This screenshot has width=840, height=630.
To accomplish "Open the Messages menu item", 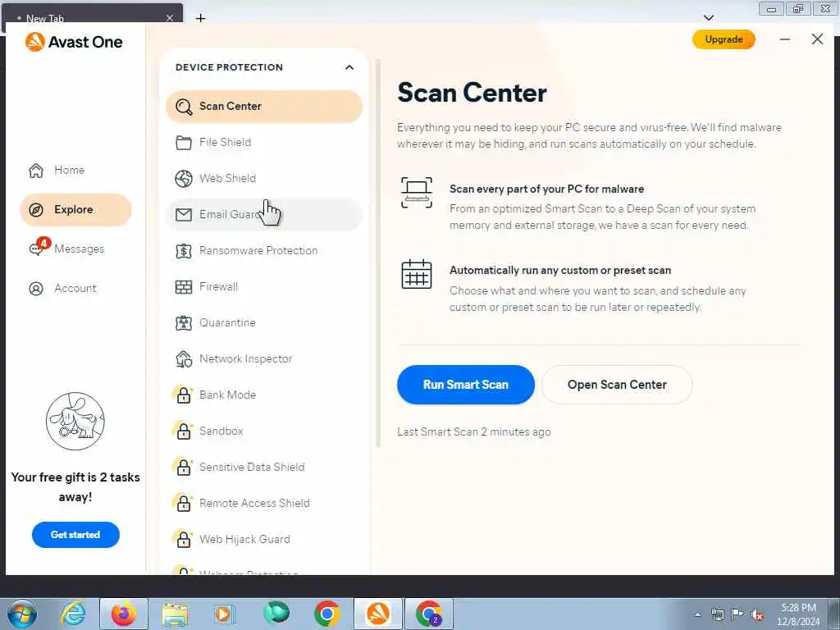I will click(x=75, y=249).
